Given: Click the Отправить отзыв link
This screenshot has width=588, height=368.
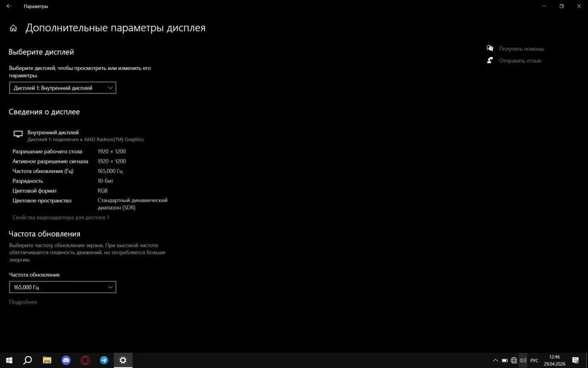Looking at the screenshot, I should tap(520, 61).
